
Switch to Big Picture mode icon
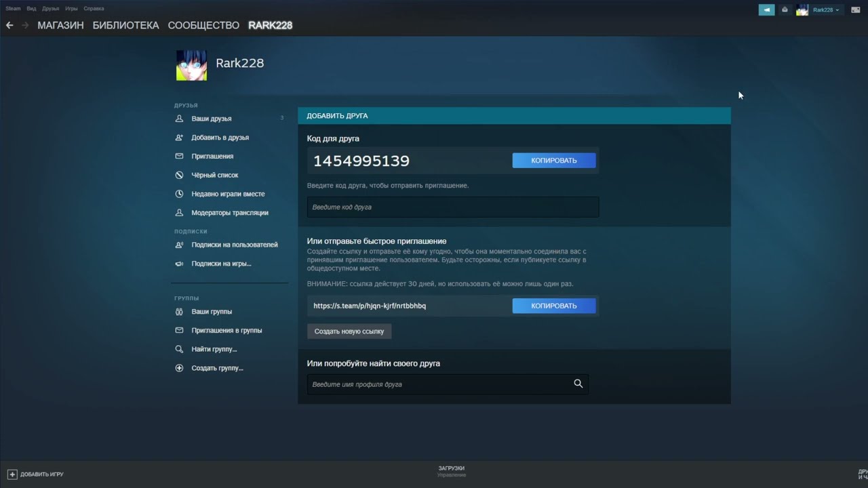pos(856,9)
